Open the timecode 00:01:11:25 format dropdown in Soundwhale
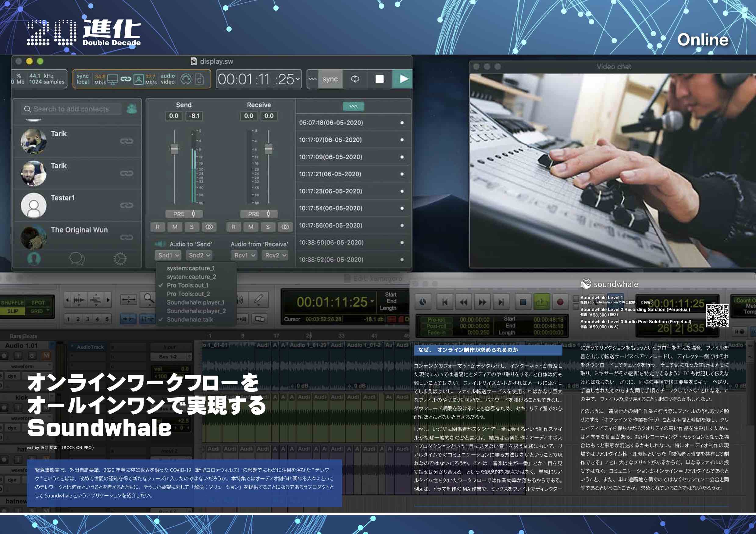Image resolution: width=756 pixels, height=534 pixels. (x=298, y=79)
